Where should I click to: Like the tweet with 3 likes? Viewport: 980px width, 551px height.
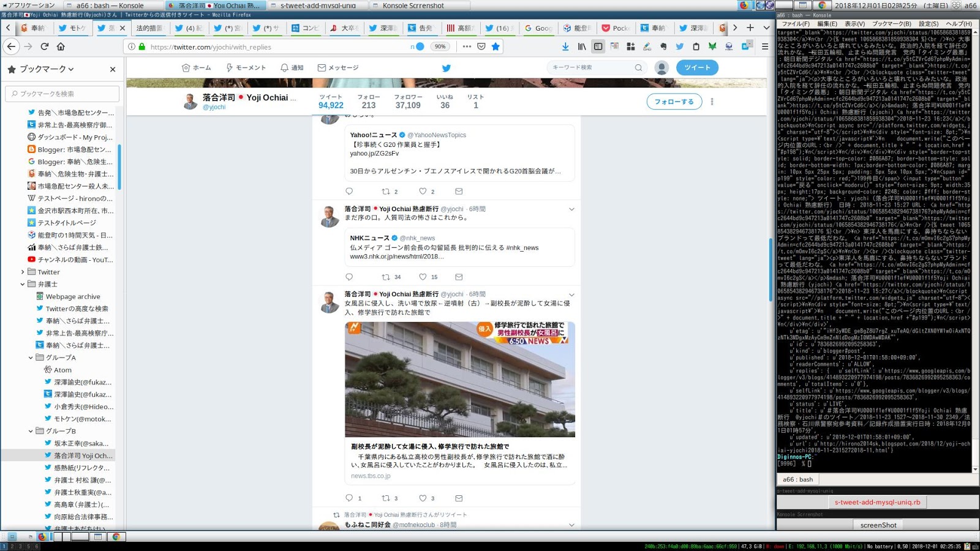pyautogui.click(x=423, y=498)
